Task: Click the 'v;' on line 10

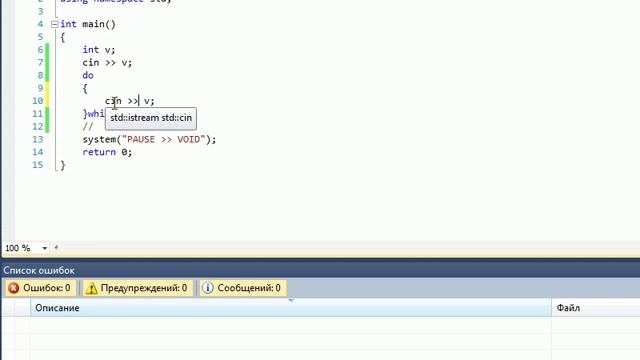Action: pos(149,101)
